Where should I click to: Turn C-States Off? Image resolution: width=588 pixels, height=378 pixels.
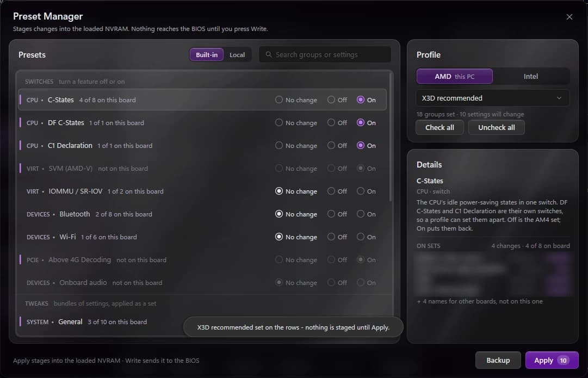coord(331,100)
